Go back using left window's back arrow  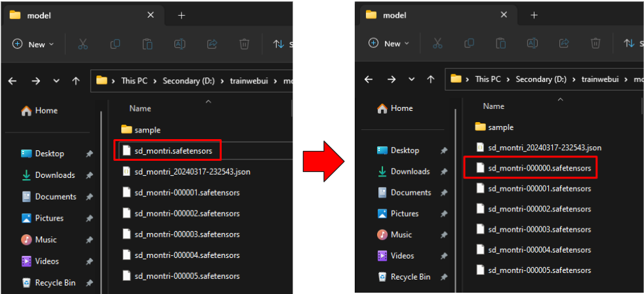coord(12,81)
